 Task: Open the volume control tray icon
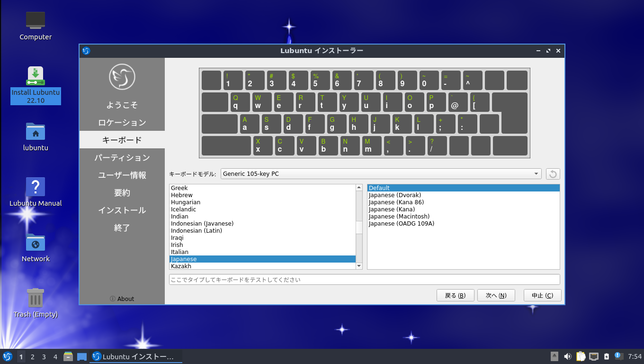point(567,356)
